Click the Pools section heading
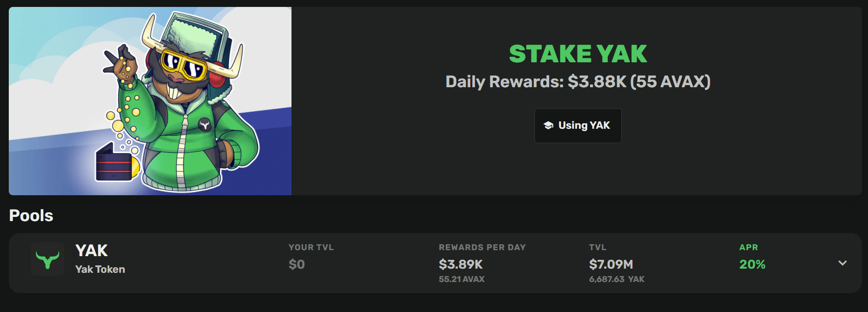The height and width of the screenshot is (312, 868). 31,216
